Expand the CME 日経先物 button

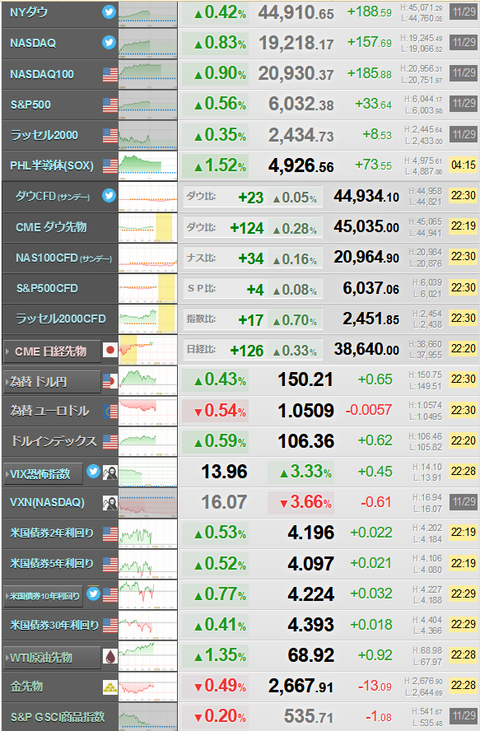pos(52,351)
